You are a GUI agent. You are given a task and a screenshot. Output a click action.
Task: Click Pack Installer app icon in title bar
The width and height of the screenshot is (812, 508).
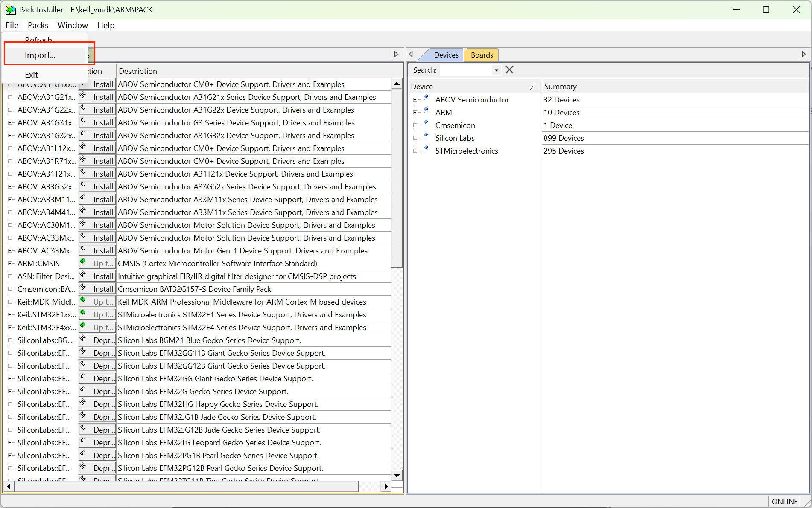click(10, 9)
